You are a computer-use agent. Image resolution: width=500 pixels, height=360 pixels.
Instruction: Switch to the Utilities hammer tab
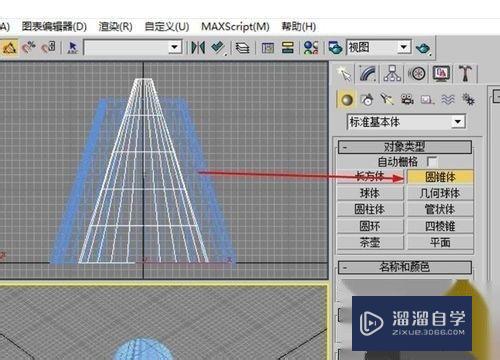pos(466,73)
